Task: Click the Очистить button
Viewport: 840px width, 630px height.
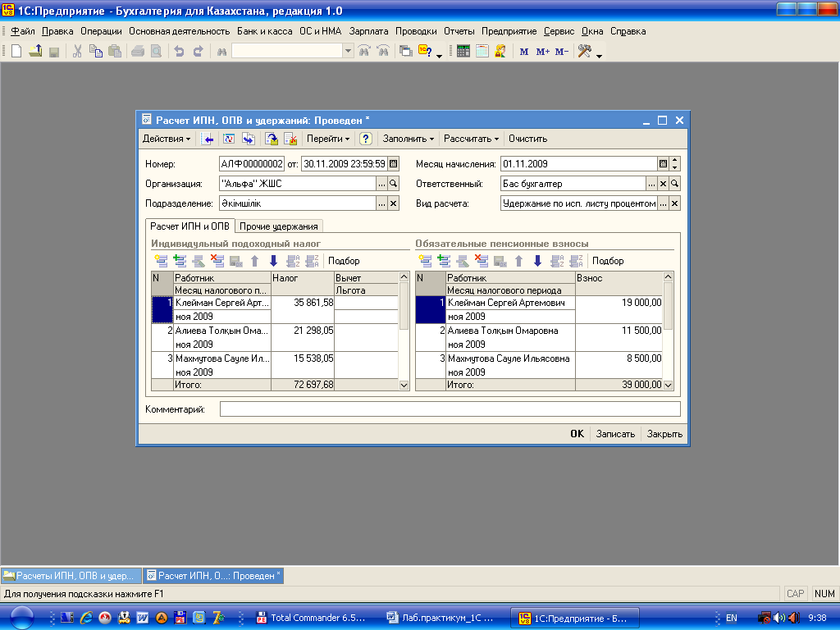Action: [x=527, y=139]
